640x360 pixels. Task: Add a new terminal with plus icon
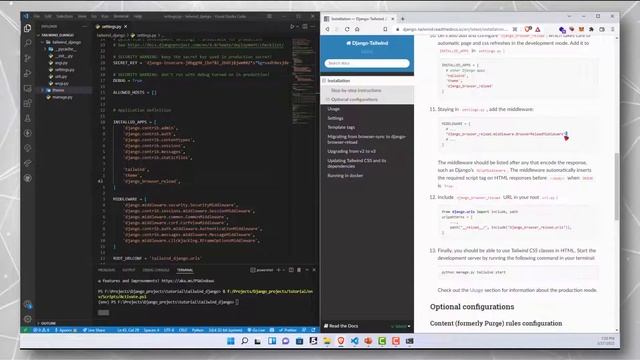coord(278,270)
